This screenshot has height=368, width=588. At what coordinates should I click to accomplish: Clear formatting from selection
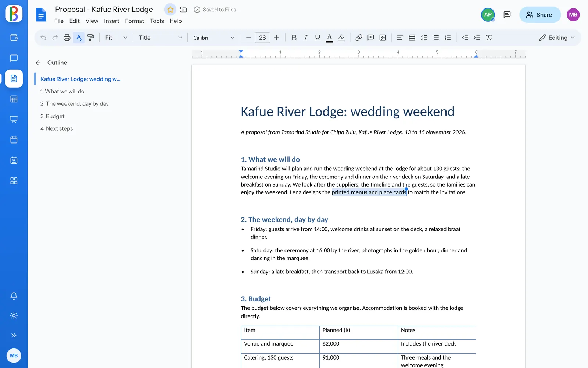(489, 38)
